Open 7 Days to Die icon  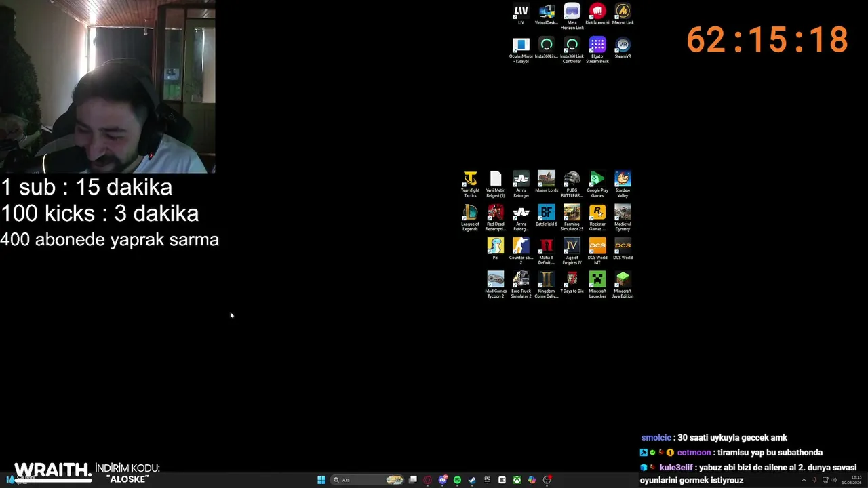[572, 283]
